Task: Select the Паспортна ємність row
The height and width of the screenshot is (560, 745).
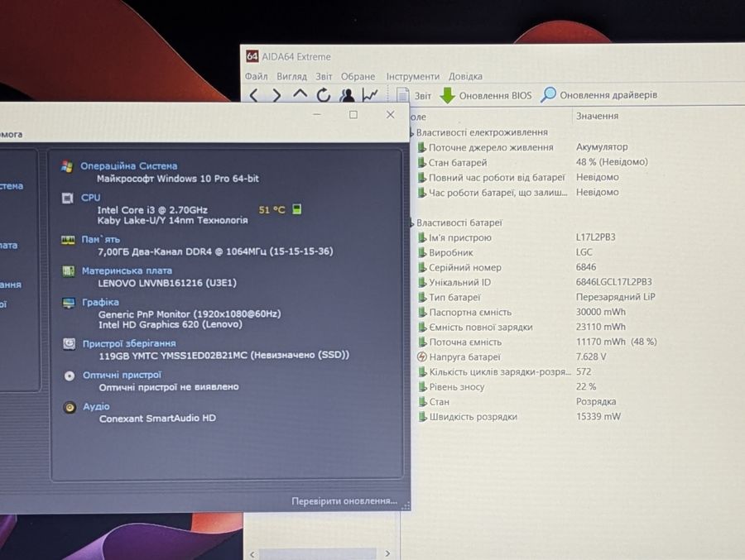Action: point(521,312)
